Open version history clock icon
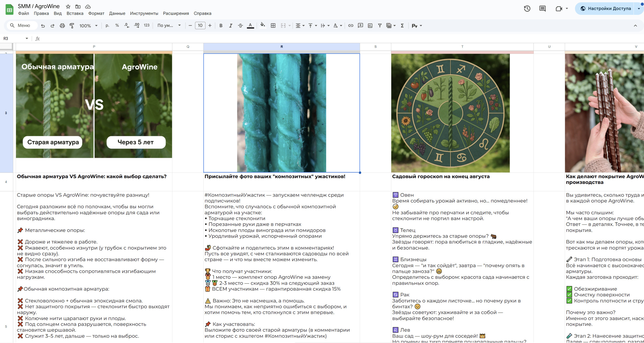 coord(527,9)
